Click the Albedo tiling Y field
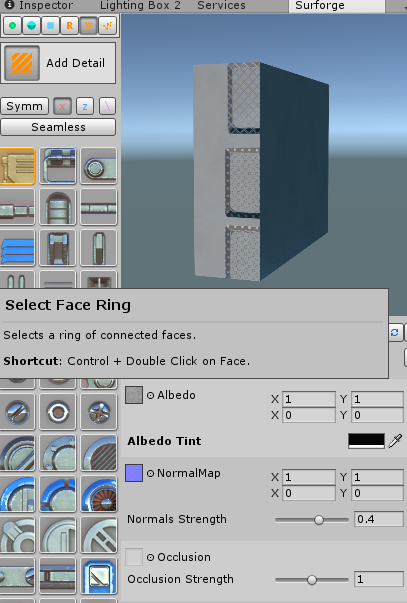Viewport: 407px width, 603px height. point(377,399)
